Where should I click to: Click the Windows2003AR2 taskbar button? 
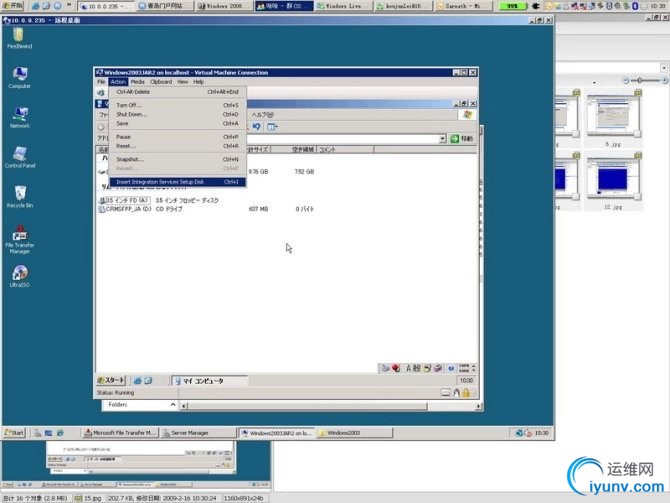pyautogui.click(x=276, y=433)
